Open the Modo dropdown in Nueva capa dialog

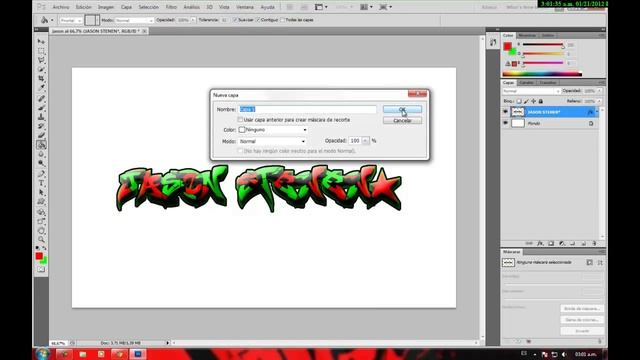click(x=272, y=141)
